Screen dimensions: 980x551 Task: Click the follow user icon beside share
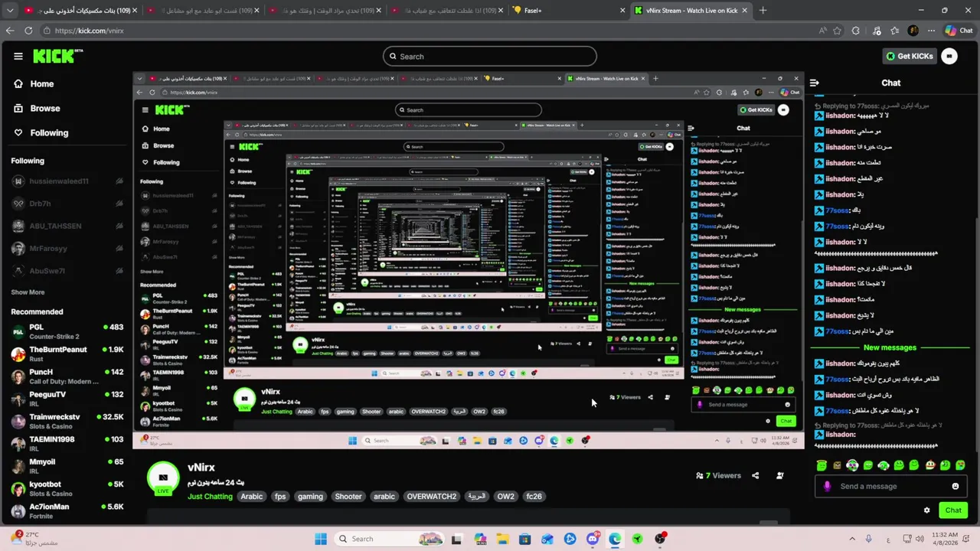tap(779, 475)
